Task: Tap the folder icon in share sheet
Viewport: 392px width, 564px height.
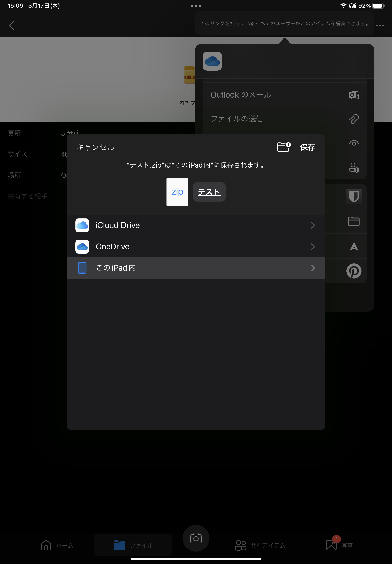Action: (354, 222)
